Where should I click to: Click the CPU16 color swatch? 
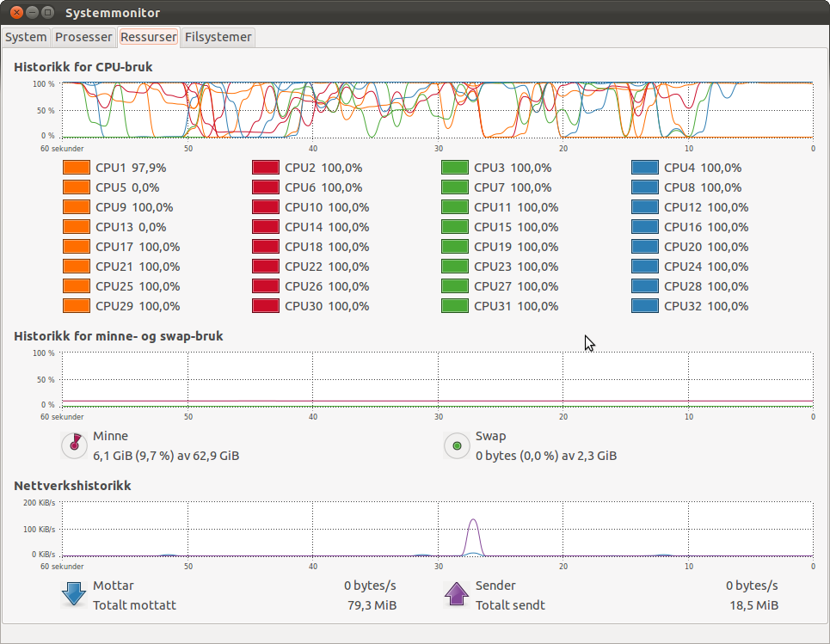pos(645,227)
